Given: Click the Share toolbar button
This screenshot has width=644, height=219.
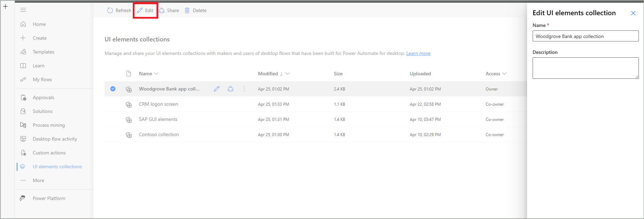Looking at the screenshot, I should pyautogui.click(x=169, y=10).
